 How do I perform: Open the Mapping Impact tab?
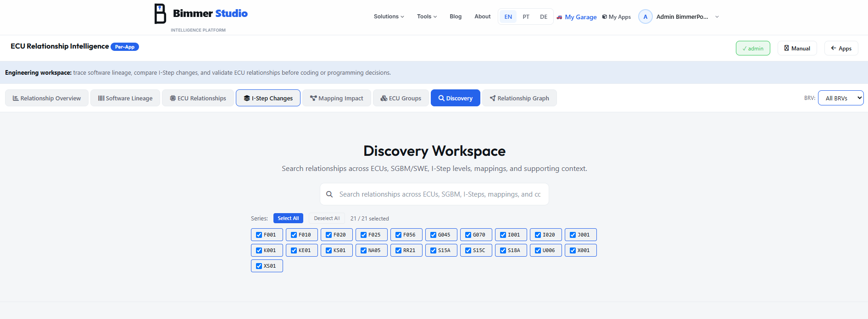pos(337,98)
